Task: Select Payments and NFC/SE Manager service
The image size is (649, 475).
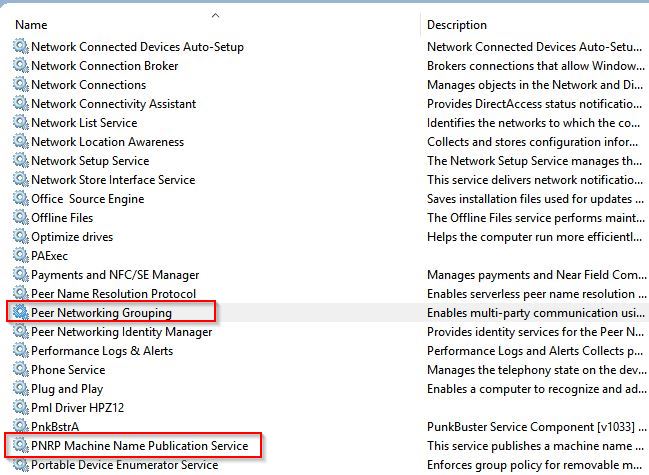Action: point(115,275)
